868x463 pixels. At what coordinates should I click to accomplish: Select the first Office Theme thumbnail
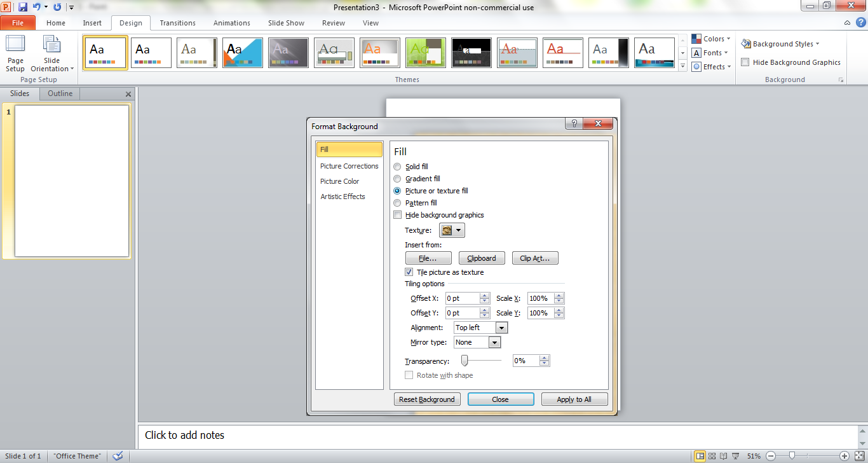[x=105, y=53]
